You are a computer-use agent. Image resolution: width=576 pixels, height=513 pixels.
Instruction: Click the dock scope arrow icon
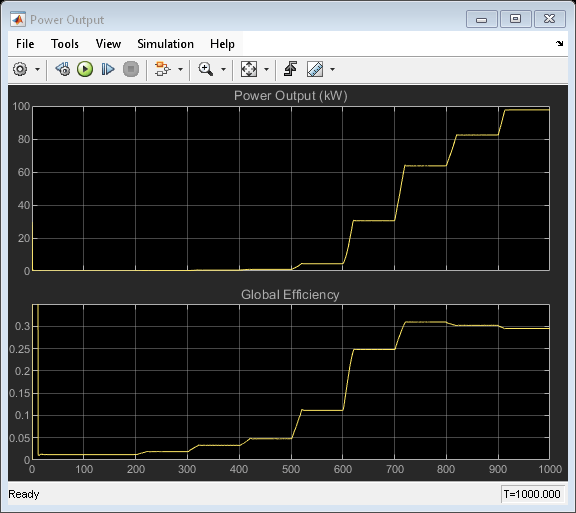(x=559, y=44)
